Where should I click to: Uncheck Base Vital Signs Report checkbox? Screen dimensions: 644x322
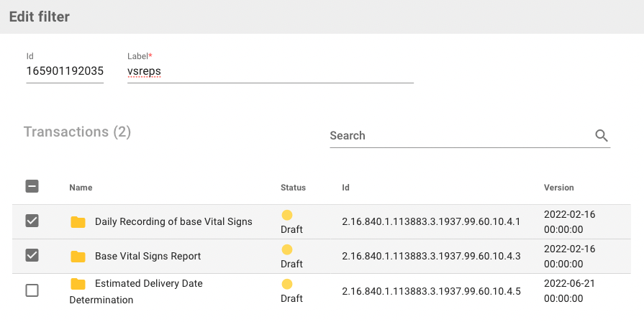(32, 256)
